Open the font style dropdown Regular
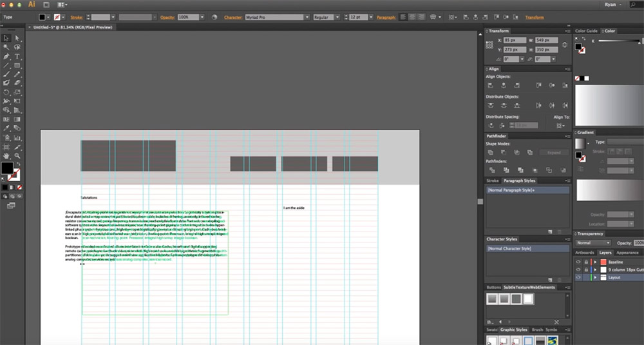The height and width of the screenshot is (345, 644). tap(337, 17)
